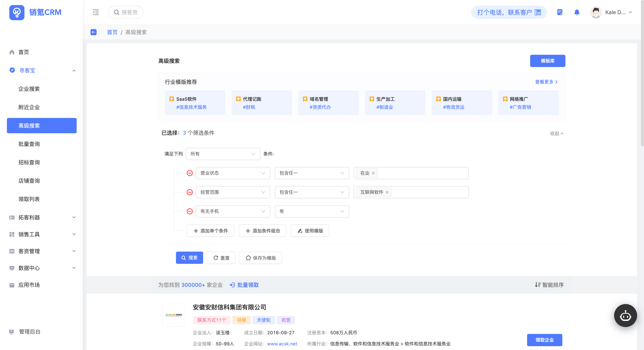Click the blue back arrow icon
This screenshot has width=644, height=350.
tap(94, 32)
